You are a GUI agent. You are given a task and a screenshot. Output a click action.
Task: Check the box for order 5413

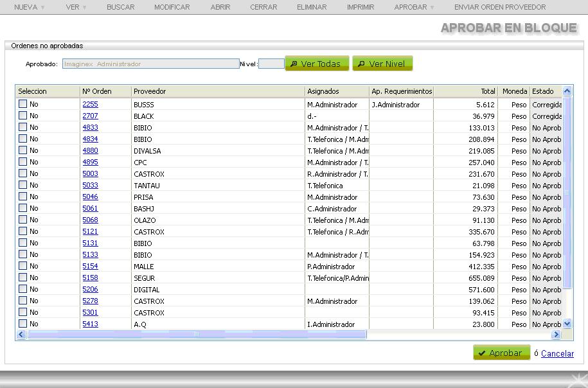tap(23, 324)
